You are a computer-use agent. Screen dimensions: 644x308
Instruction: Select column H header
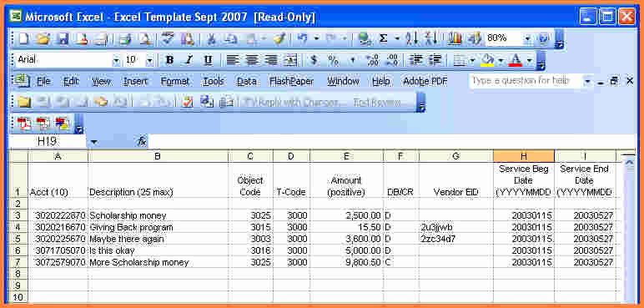point(524,156)
